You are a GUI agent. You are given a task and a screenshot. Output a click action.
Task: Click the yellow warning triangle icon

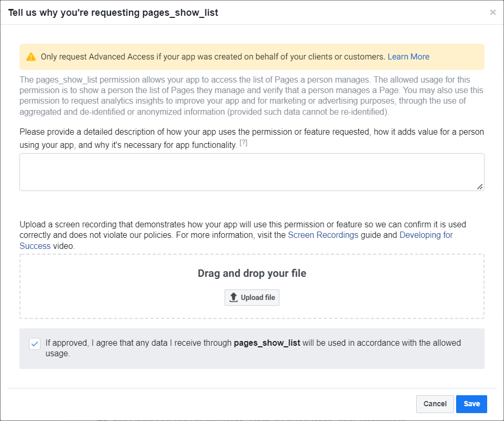[31, 57]
